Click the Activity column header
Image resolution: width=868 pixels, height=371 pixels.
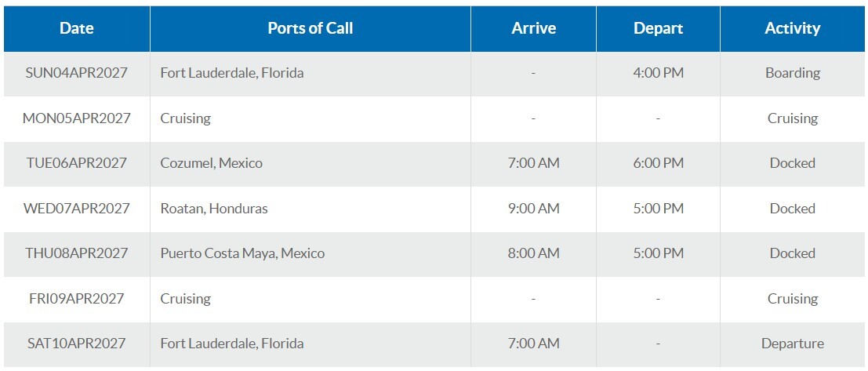click(792, 28)
